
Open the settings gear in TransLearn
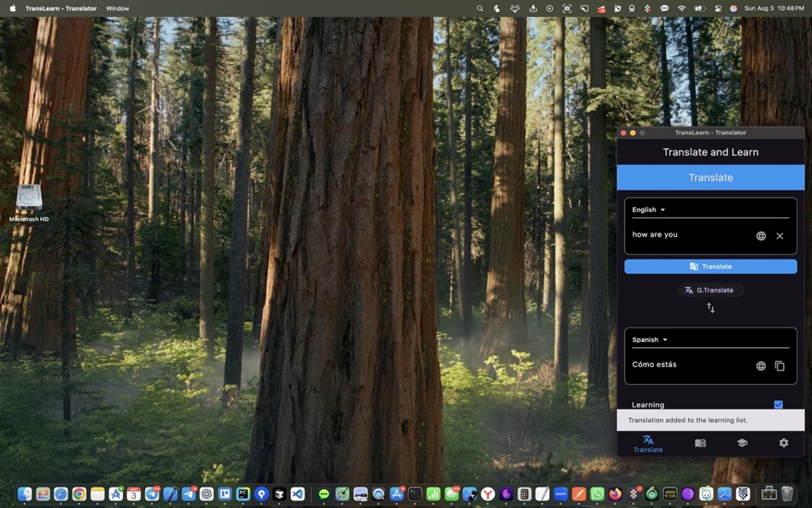[x=784, y=443]
